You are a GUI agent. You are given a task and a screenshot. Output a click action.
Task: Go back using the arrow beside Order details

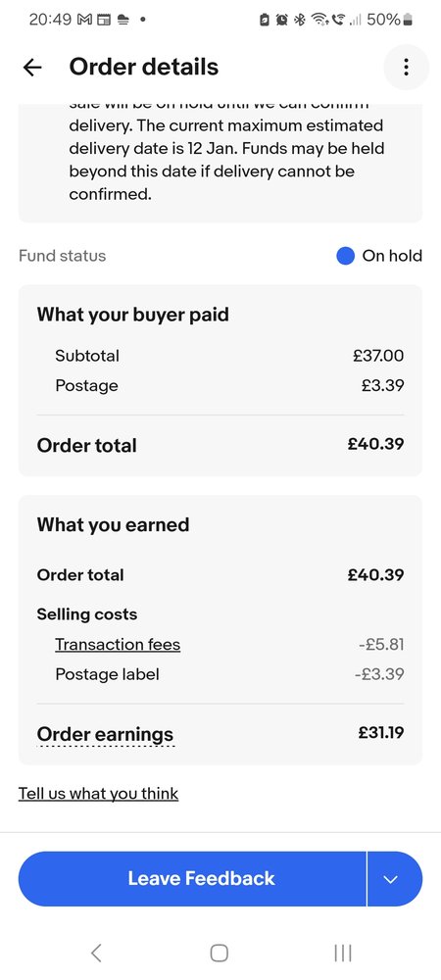pyautogui.click(x=32, y=67)
